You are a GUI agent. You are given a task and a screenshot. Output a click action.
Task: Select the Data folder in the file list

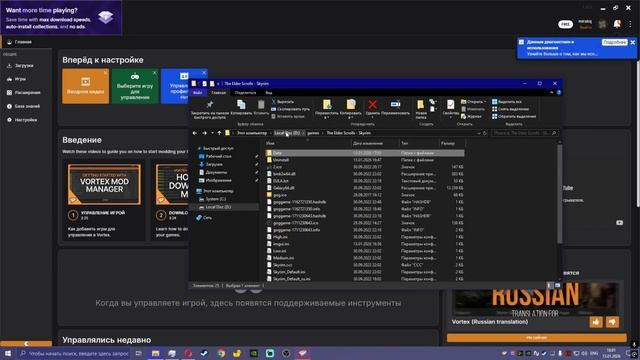364,153
